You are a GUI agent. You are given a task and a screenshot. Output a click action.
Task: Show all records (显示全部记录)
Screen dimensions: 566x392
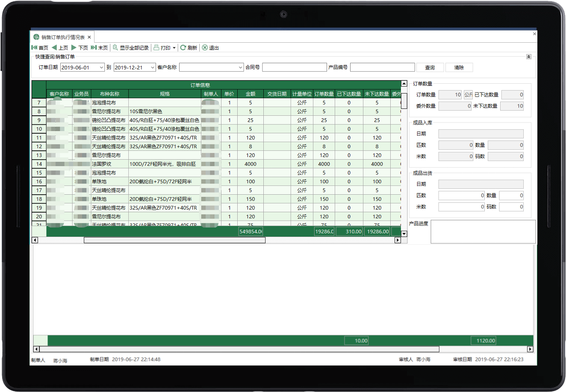click(x=131, y=47)
